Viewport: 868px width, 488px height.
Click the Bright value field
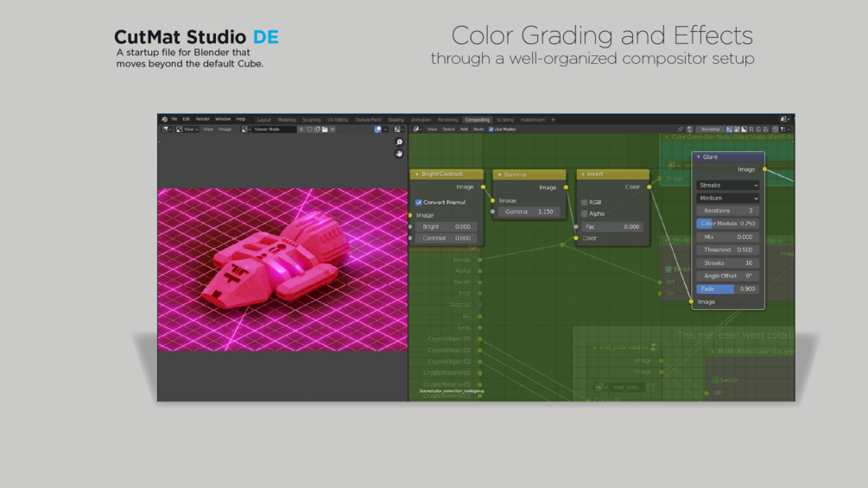(447, 227)
